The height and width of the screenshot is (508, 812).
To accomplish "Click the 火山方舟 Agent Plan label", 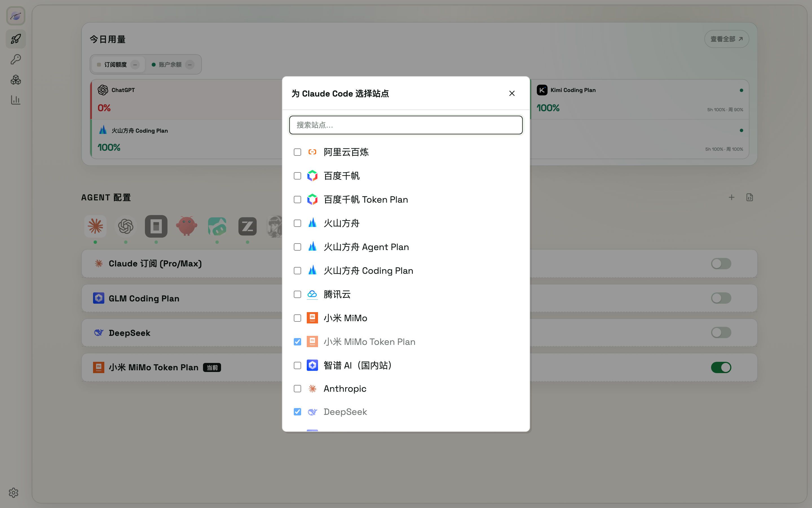I will tap(366, 247).
